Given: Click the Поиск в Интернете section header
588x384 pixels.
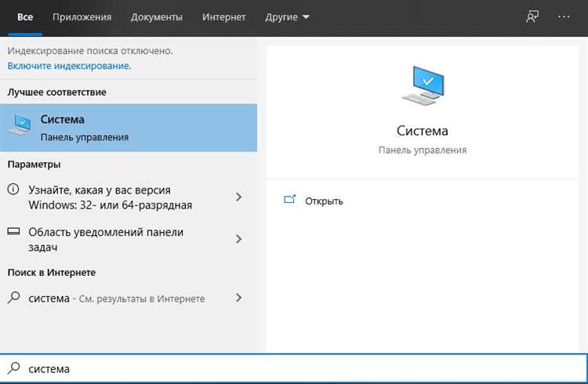Looking at the screenshot, I should (x=52, y=273).
